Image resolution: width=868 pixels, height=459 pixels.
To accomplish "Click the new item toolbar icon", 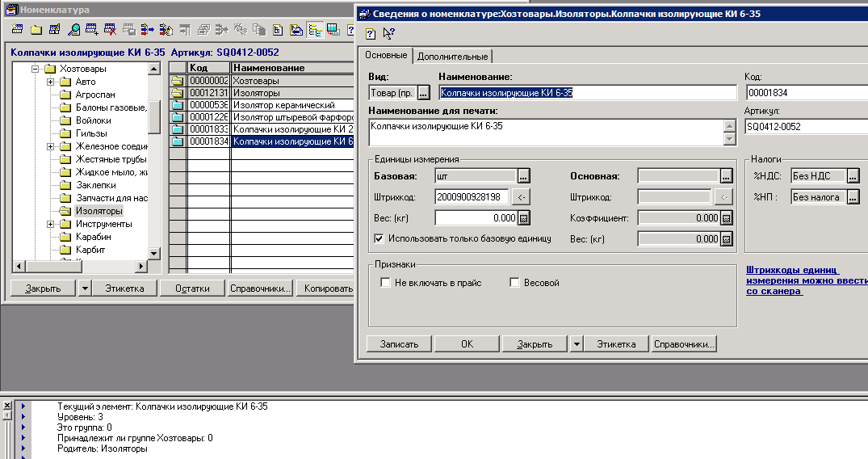I will [x=18, y=31].
